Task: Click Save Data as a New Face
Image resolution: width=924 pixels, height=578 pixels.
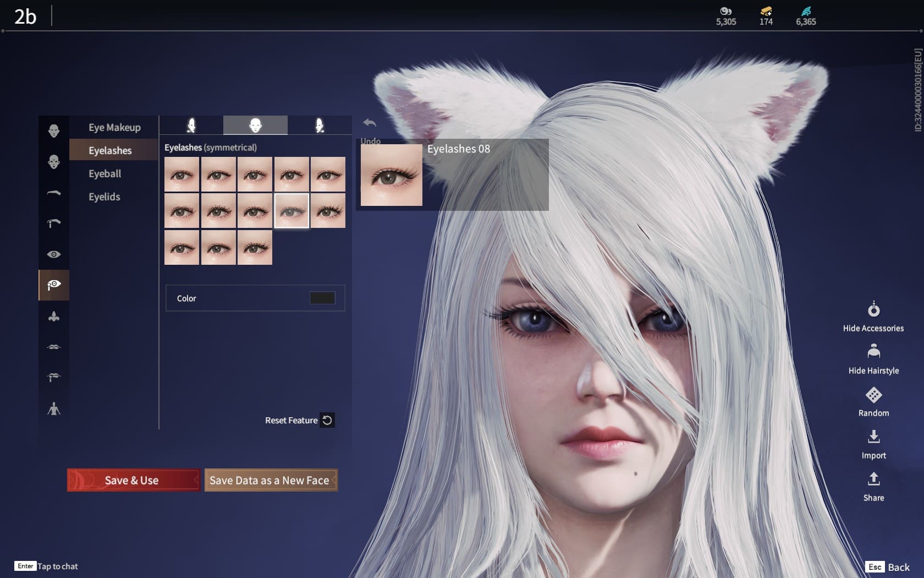Action: tap(271, 480)
